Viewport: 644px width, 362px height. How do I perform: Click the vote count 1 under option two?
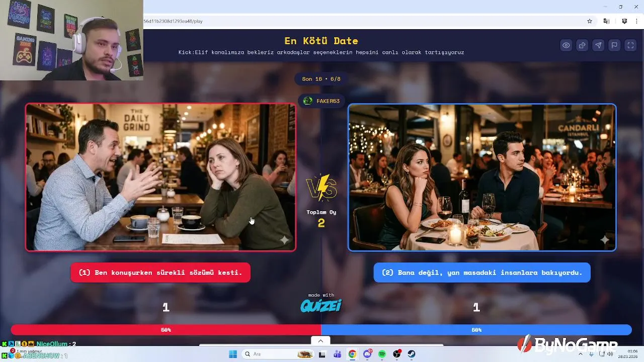pos(476,307)
